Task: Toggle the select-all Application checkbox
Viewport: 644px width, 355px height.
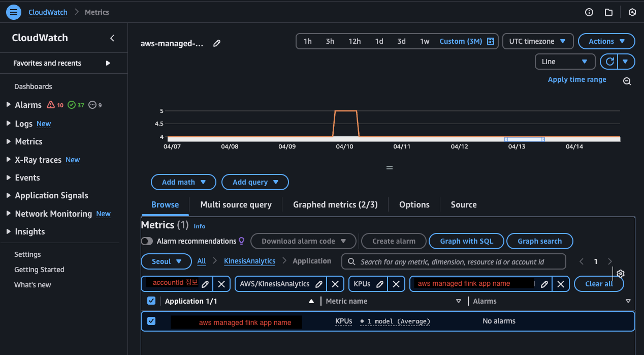Action: click(151, 301)
